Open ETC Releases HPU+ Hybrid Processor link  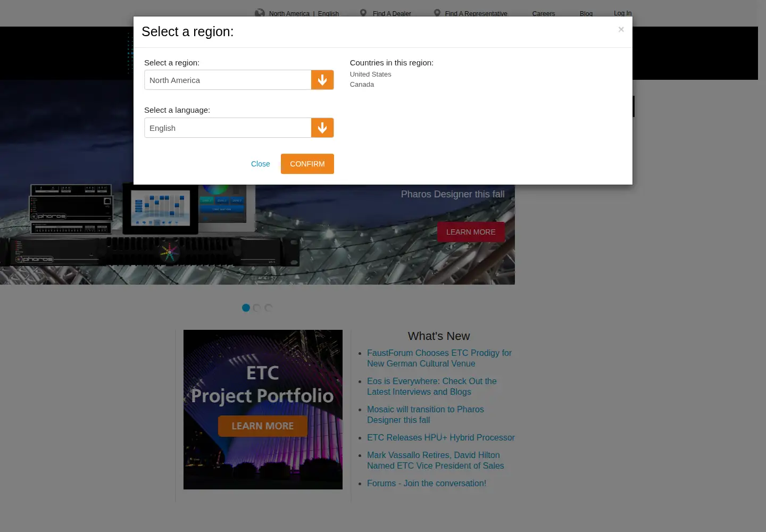click(x=441, y=437)
